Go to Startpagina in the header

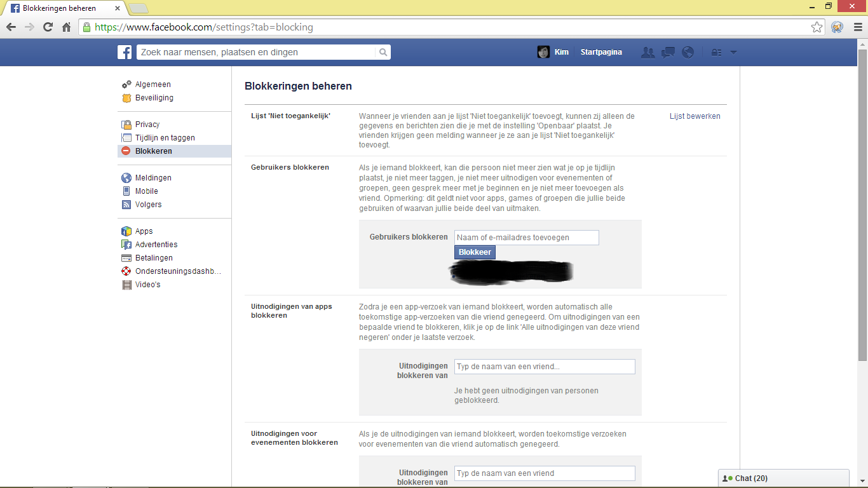[601, 52]
